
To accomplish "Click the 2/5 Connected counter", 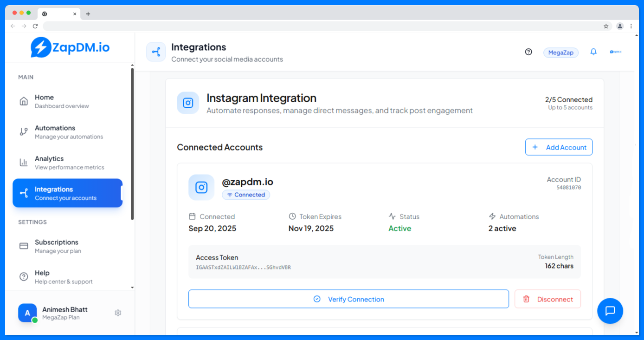I will [x=569, y=99].
